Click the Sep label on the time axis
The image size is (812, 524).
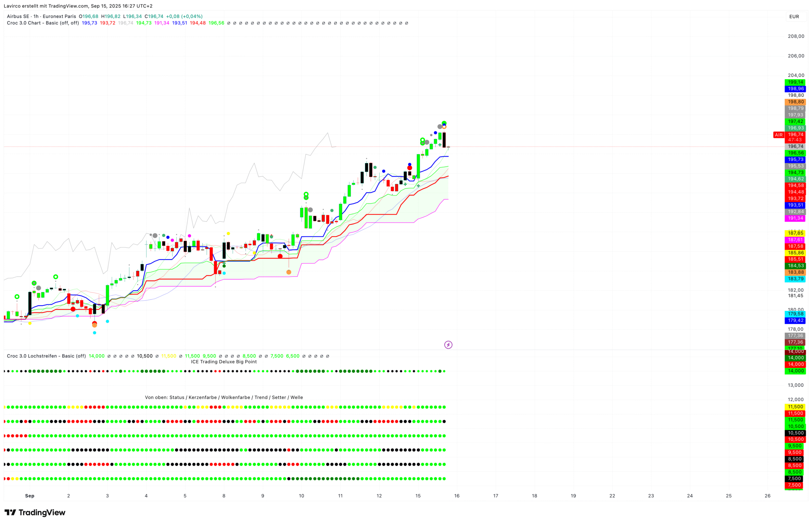point(30,496)
